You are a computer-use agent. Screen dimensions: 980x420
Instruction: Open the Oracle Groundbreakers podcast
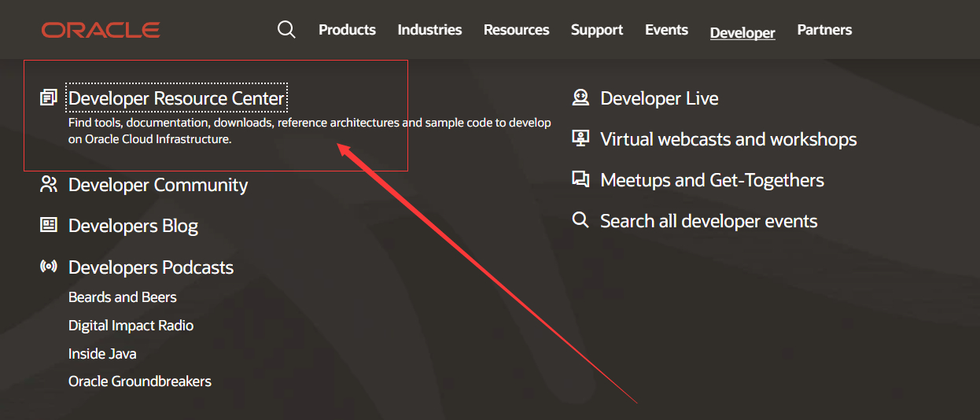(140, 381)
